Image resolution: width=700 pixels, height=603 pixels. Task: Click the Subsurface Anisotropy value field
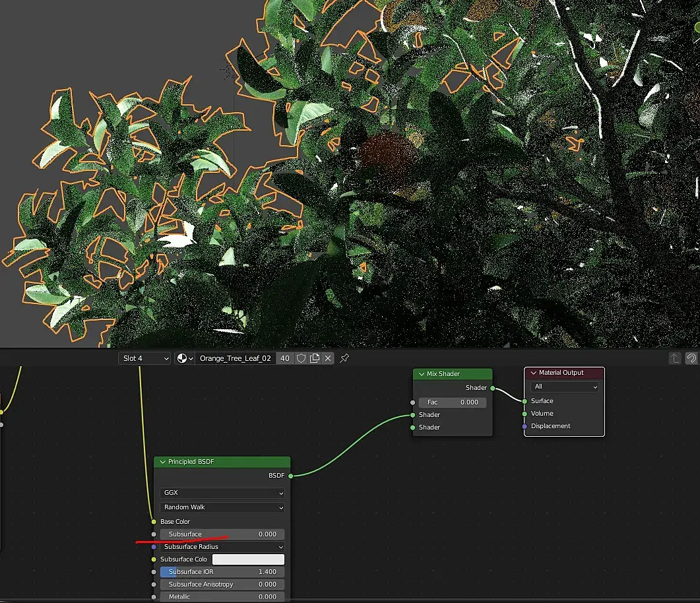[x=222, y=585]
